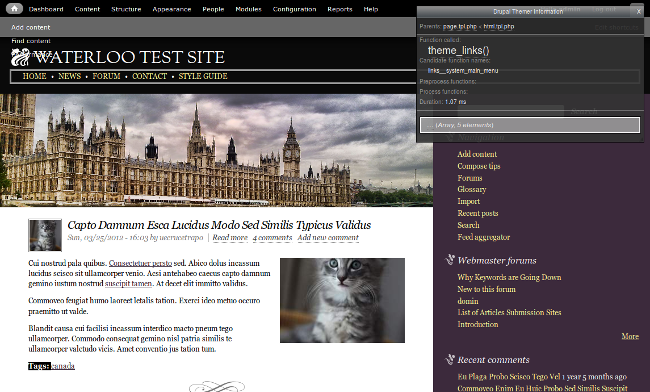The width and height of the screenshot is (650, 392).
Task: Expand the Array, 5 elements row
Action: tap(530, 125)
